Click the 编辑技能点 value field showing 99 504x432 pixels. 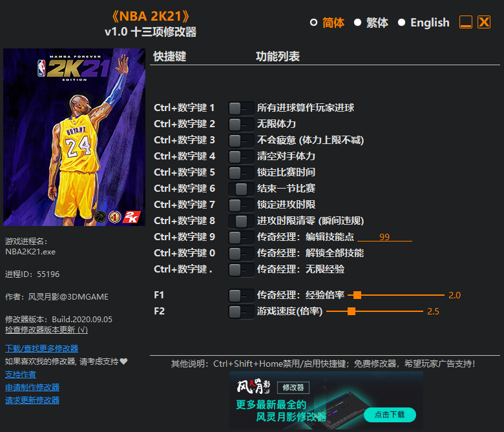[384, 237]
